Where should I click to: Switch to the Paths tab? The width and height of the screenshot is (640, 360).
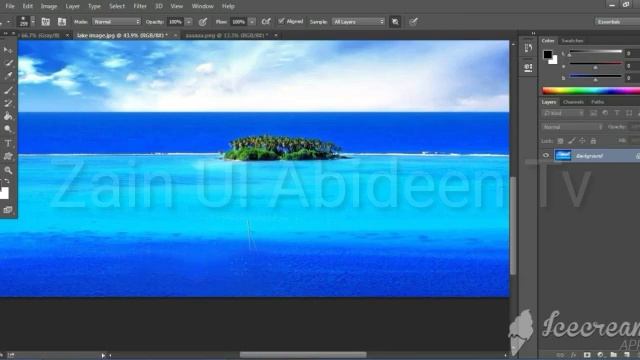pos(598,102)
